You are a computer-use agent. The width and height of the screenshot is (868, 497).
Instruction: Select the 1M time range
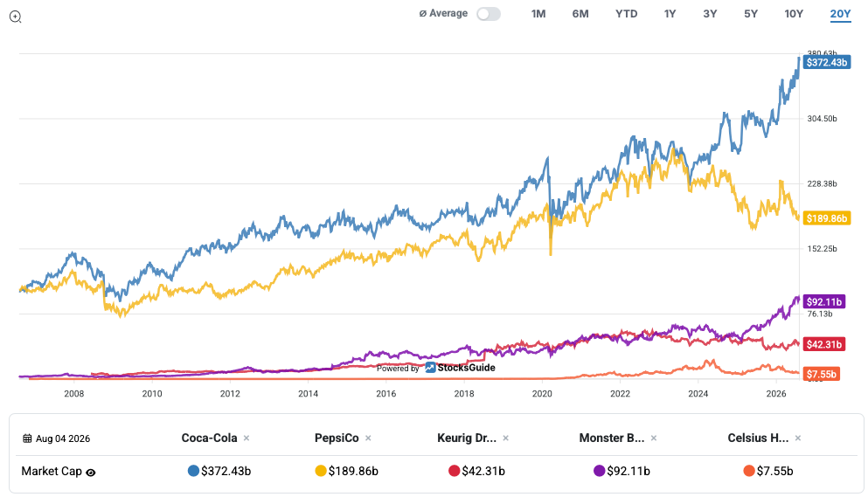538,14
